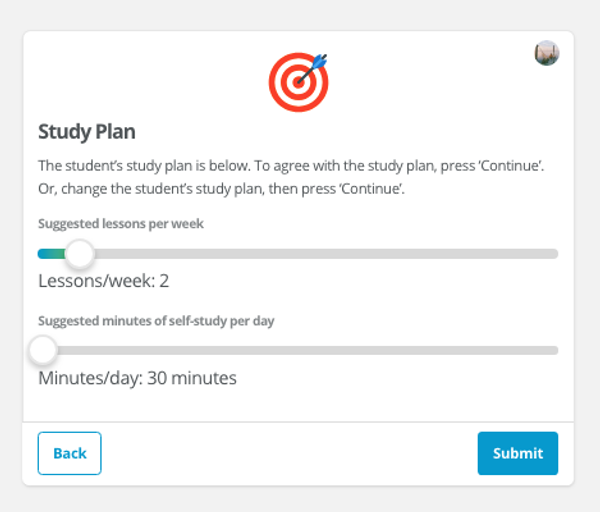
Task: Select the 'Minutes/day: 30 minutes' value text
Action: click(x=137, y=378)
